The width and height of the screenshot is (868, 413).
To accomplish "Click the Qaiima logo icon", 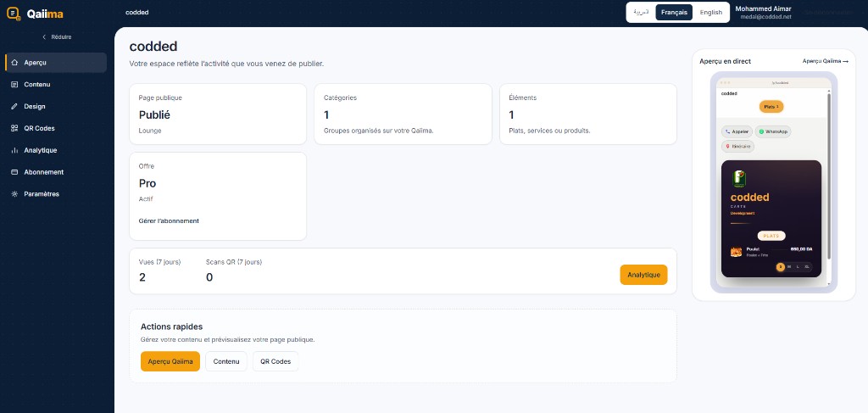I will 14,14.
